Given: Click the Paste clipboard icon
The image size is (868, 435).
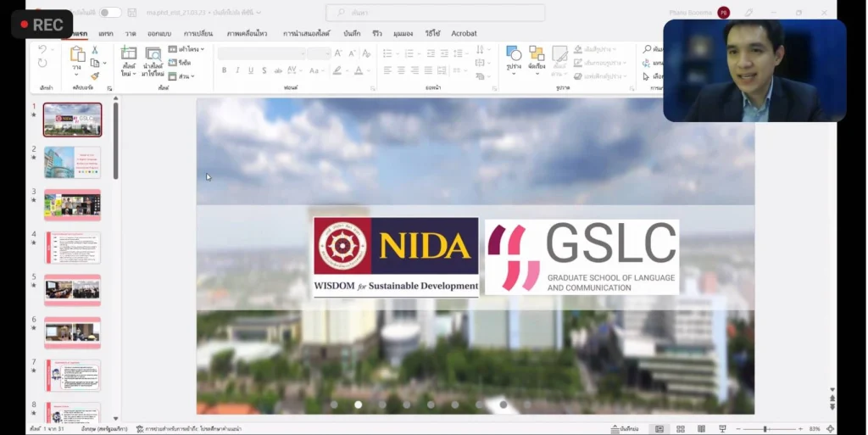Looking at the screenshot, I should pos(77,54).
